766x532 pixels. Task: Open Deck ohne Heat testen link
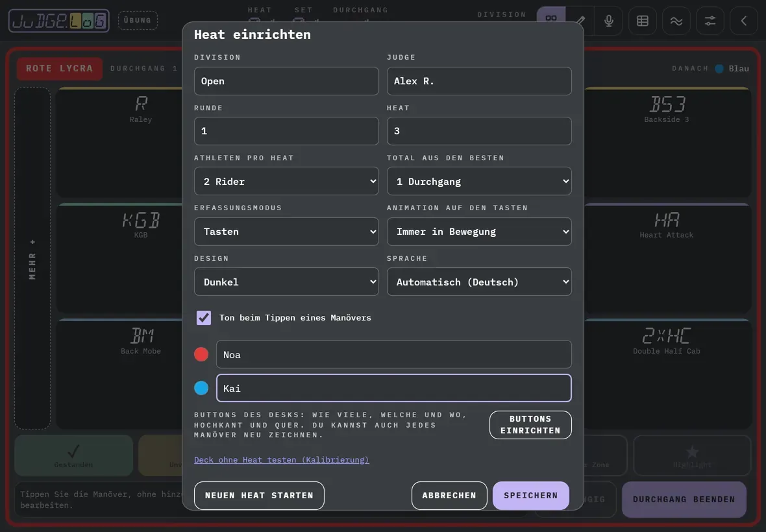pos(281,460)
